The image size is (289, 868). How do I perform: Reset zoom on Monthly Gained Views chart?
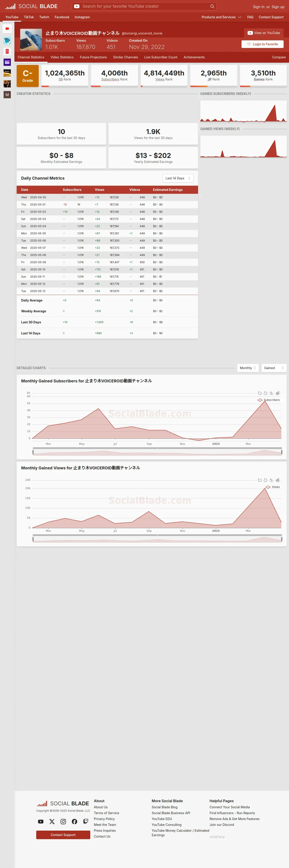(x=265, y=480)
